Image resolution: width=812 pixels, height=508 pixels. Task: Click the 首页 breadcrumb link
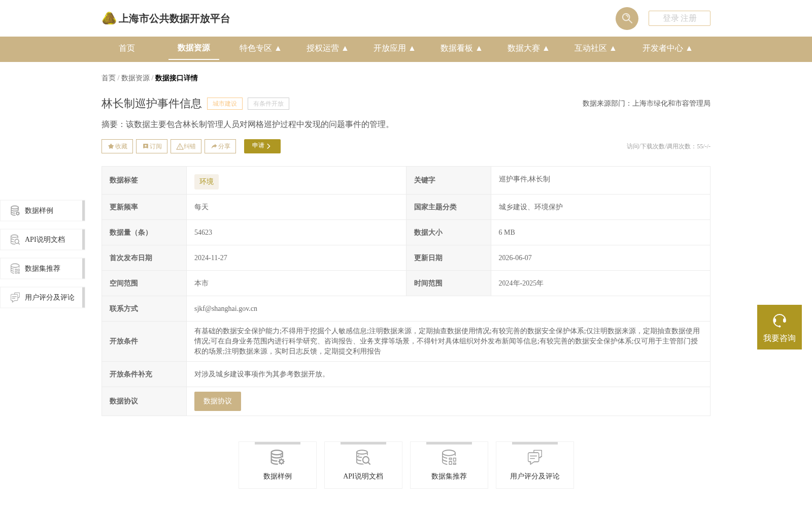tap(109, 78)
